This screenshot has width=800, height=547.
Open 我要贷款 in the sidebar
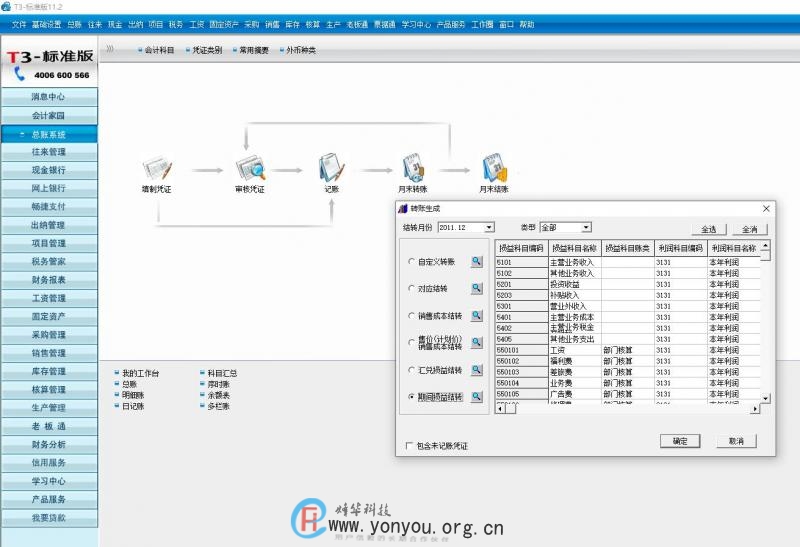(49, 517)
